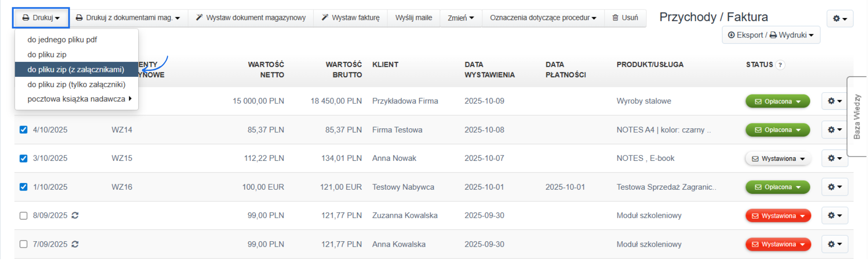Click warehouse document WZ16

(x=122, y=187)
